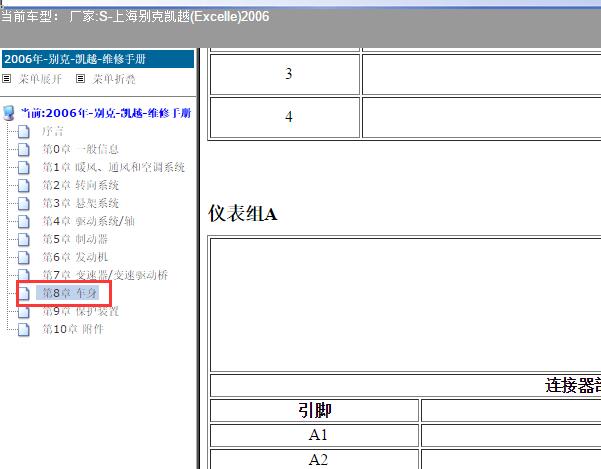Collapse all menus via 菜单折叠

(x=114, y=79)
